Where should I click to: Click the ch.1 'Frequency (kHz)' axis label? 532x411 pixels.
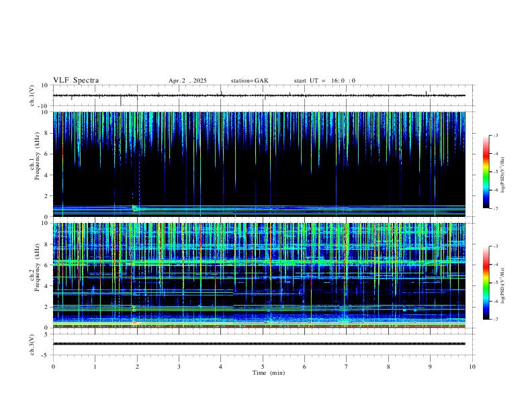tap(37, 156)
